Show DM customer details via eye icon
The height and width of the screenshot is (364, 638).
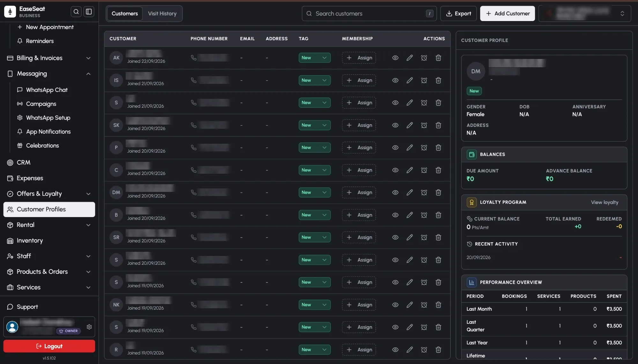coord(395,193)
